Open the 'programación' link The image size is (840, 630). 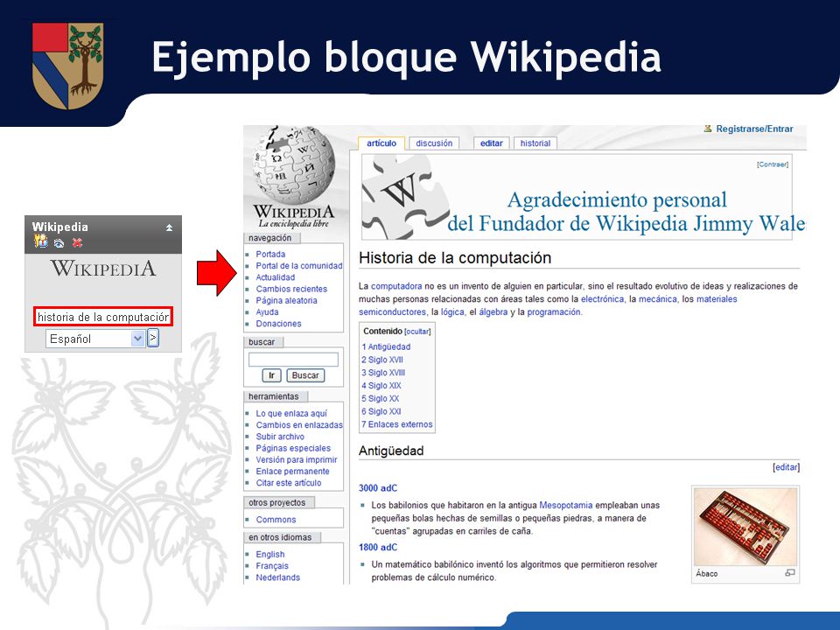(554, 311)
